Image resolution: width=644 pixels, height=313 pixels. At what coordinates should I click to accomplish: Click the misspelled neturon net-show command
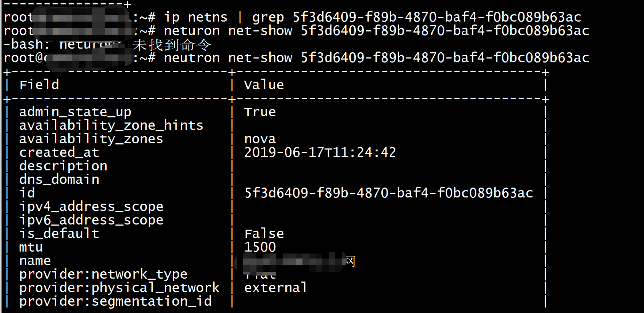point(376,31)
